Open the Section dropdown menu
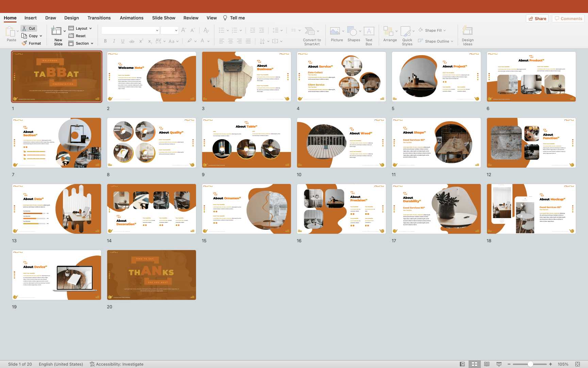Image resolution: width=588 pixels, height=368 pixels. (92, 43)
